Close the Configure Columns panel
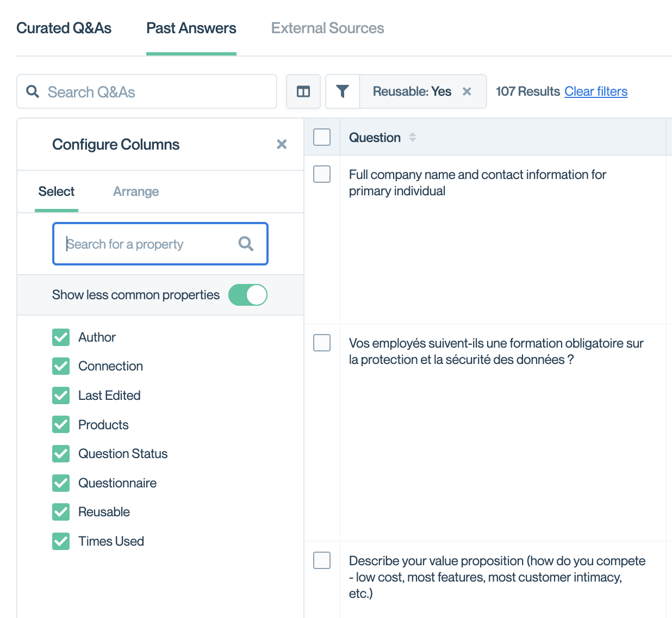Viewport: 672px width, 618px height. [282, 144]
